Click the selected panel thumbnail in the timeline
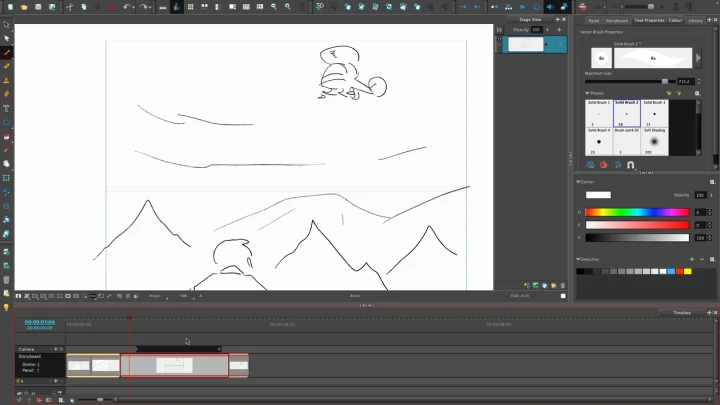 click(174, 365)
